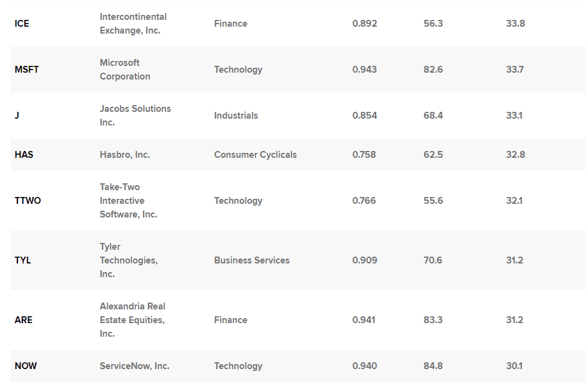588x384 pixels.
Task: Open the NOW ticker link
Action: point(25,366)
